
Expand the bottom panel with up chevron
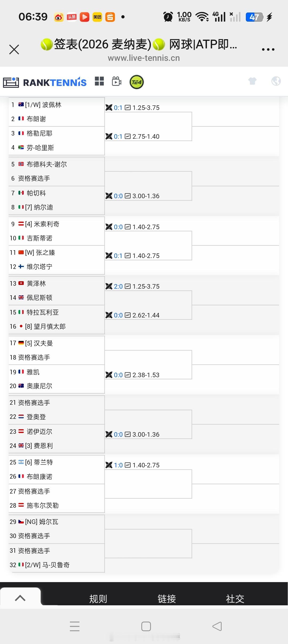(x=20, y=598)
